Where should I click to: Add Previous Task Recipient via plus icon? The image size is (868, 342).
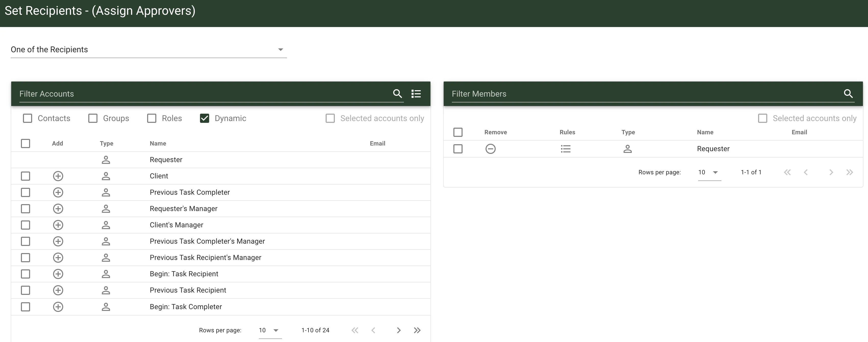pyautogui.click(x=58, y=290)
